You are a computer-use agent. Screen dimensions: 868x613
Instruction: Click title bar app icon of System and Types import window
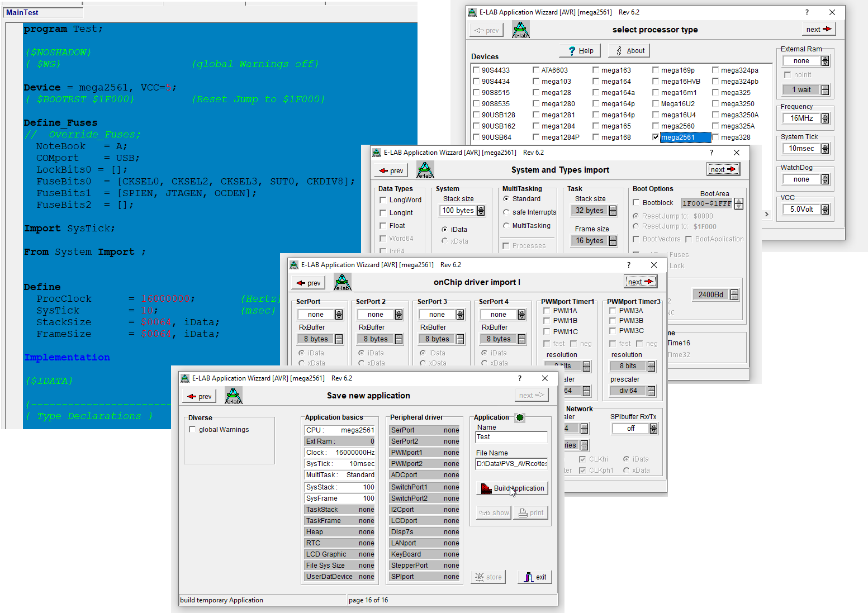[x=377, y=153]
